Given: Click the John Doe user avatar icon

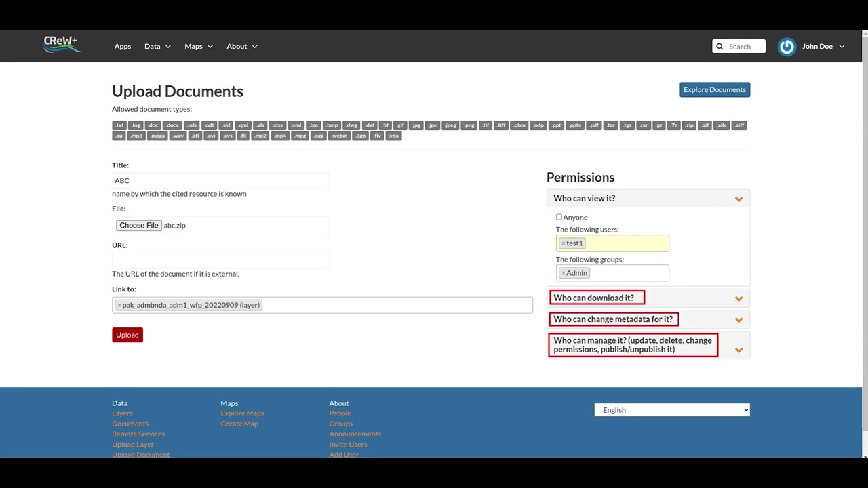Looking at the screenshot, I should (787, 46).
